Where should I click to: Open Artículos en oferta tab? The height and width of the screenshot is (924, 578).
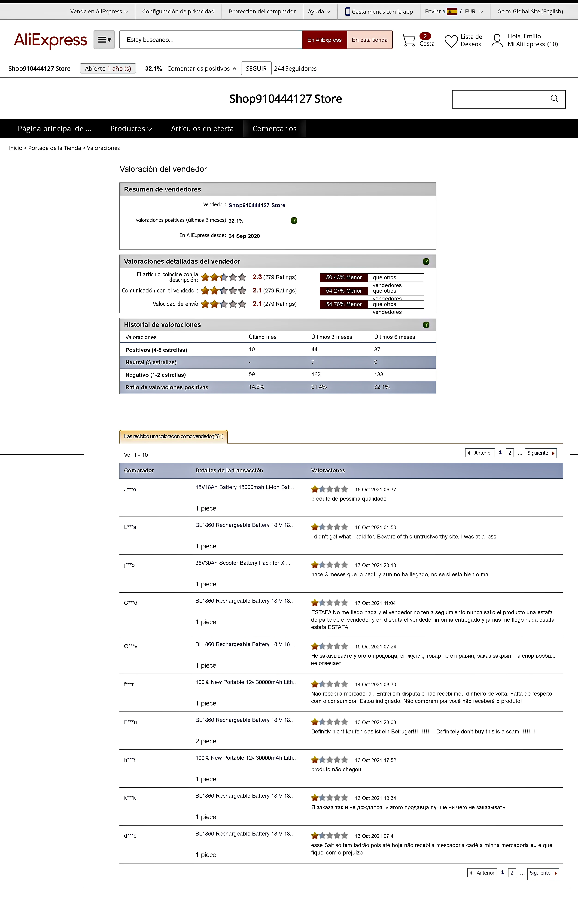coord(202,129)
